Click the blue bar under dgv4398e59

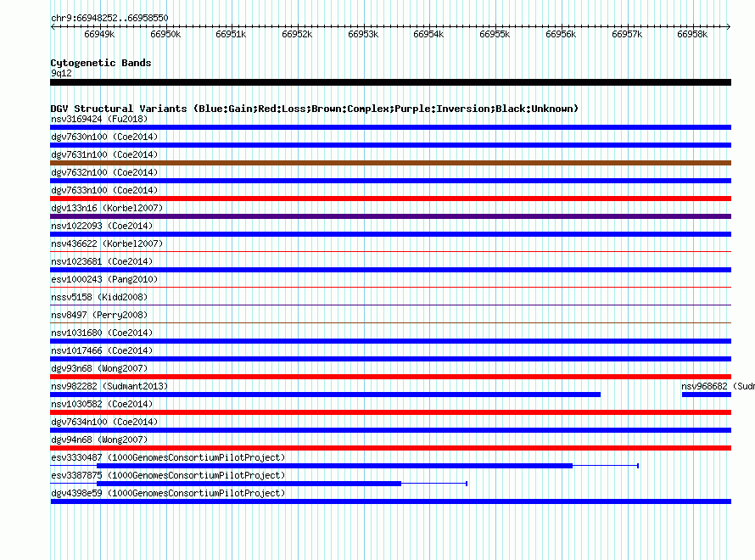coord(390,501)
